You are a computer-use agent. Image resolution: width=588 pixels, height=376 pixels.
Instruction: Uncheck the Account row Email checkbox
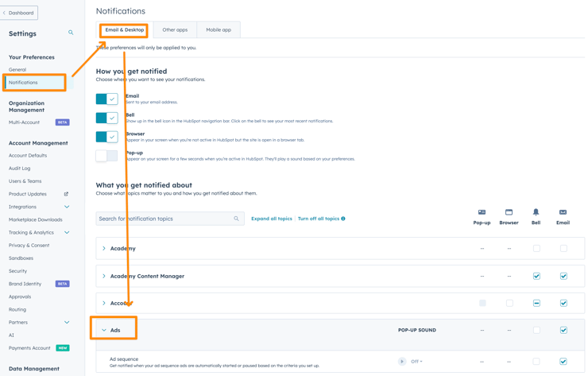[x=563, y=303]
